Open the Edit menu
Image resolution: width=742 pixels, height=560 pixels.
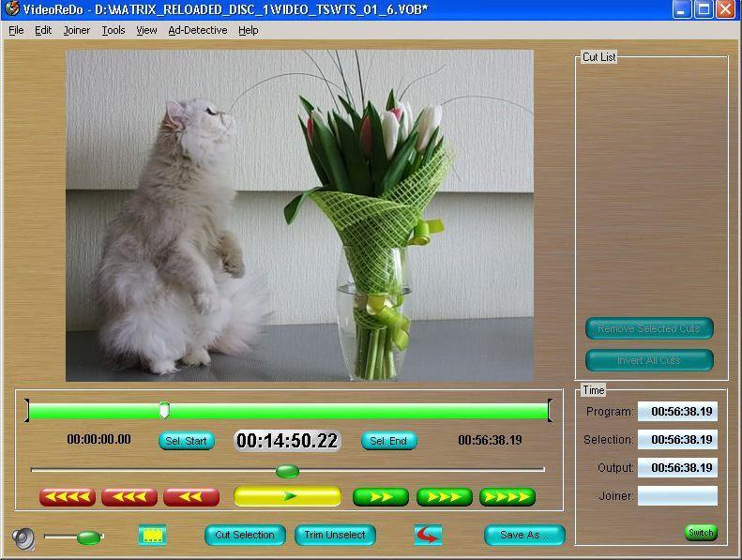tap(43, 30)
